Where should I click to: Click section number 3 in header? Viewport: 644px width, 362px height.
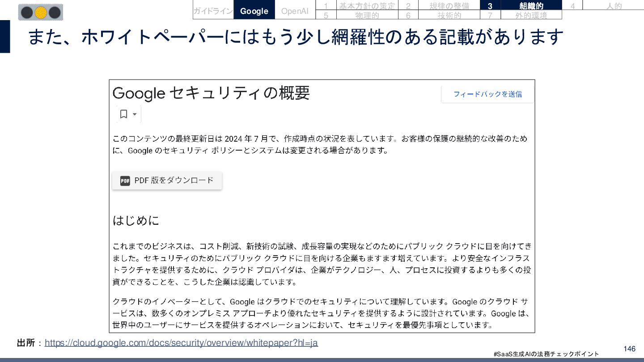[x=491, y=6]
